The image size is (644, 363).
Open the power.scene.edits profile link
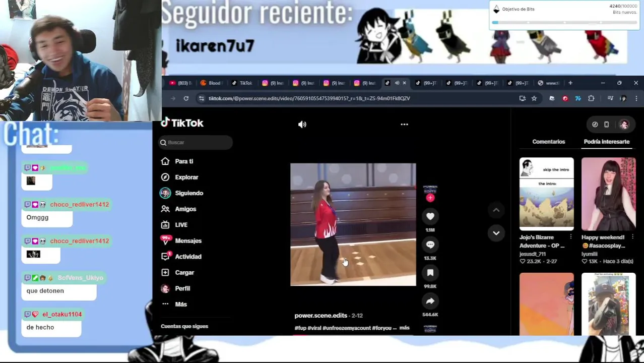pos(321,316)
